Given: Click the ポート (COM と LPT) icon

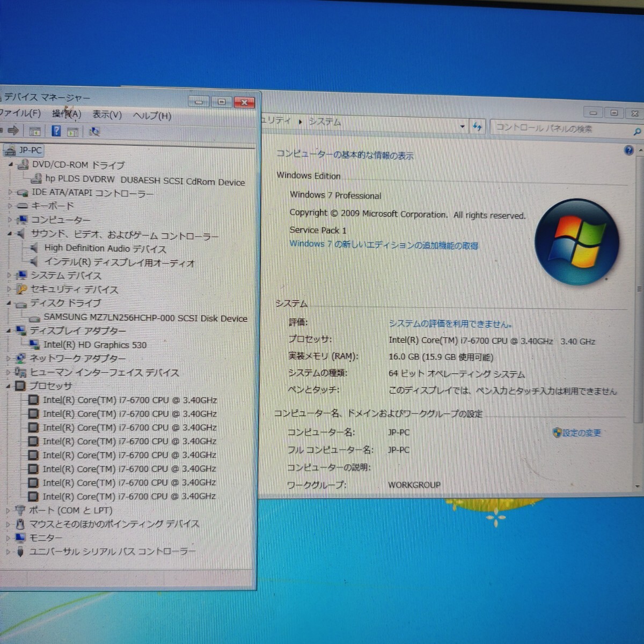Looking at the screenshot, I should coord(20,510).
